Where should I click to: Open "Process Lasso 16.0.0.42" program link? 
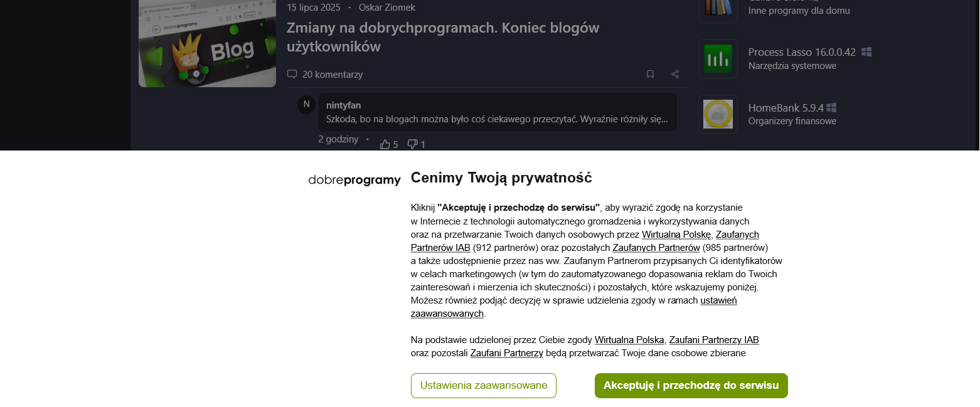(x=802, y=52)
